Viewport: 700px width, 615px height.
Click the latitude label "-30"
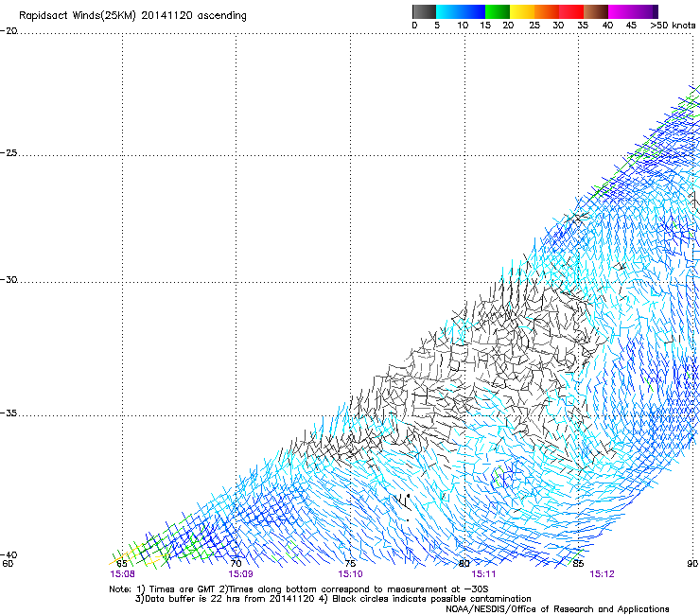pyautogui.click(x=8, y=279)
